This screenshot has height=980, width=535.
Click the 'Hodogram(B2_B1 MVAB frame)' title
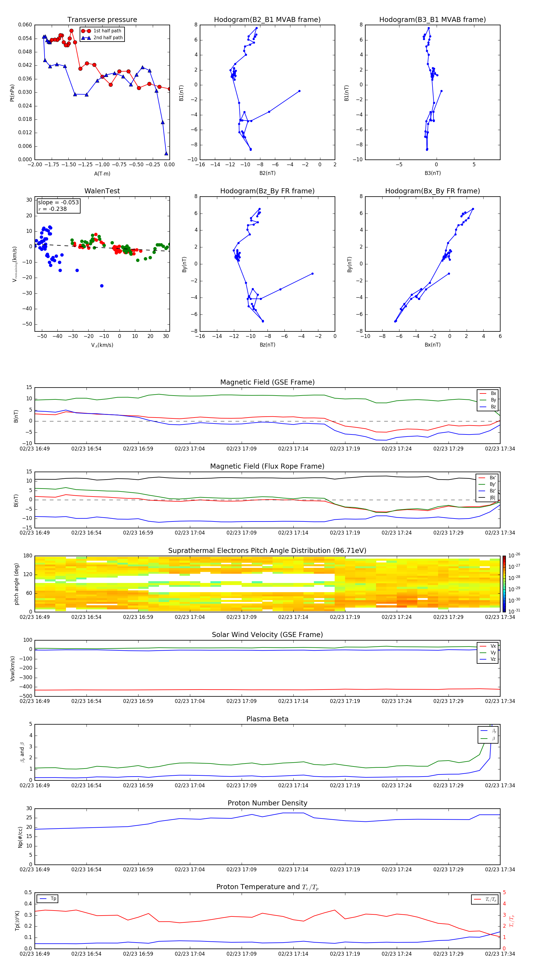(x=267, y=20)
